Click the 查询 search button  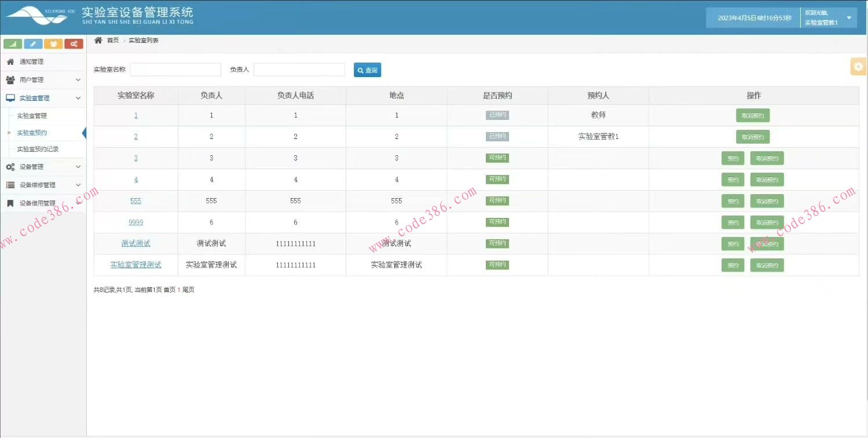(x=367, y=70)
